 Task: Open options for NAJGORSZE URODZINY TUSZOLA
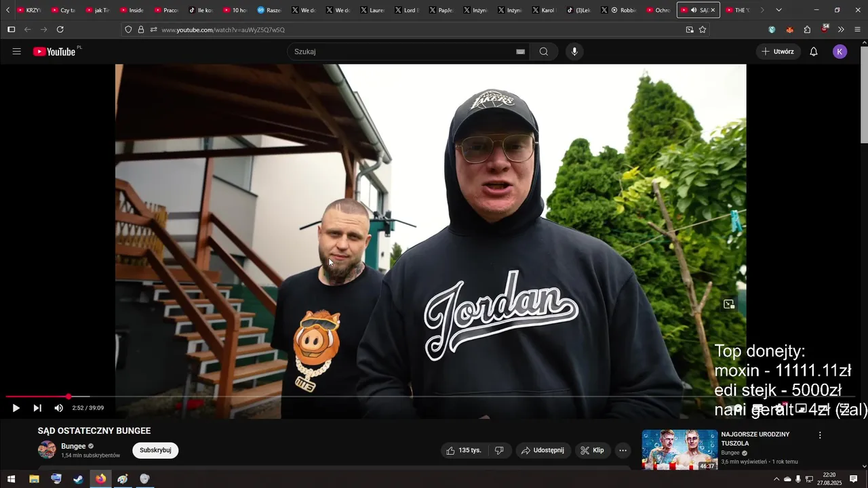[x=820, y=435]
